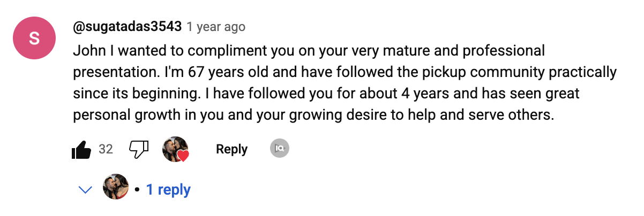Show the '1 reply' thread
644x216 pixels.
(168, 190)
